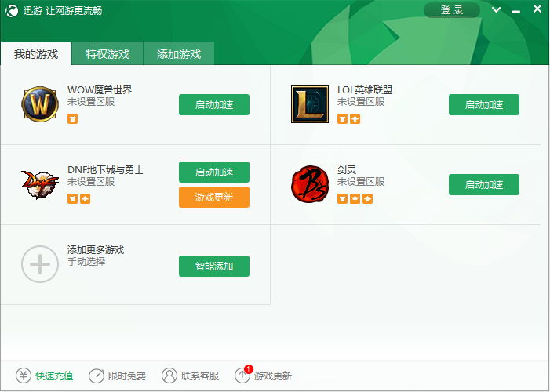Click the shirt badge under LOL英雄联盟
The height and width of the screenshot is (392, 550).
point(342,119)
